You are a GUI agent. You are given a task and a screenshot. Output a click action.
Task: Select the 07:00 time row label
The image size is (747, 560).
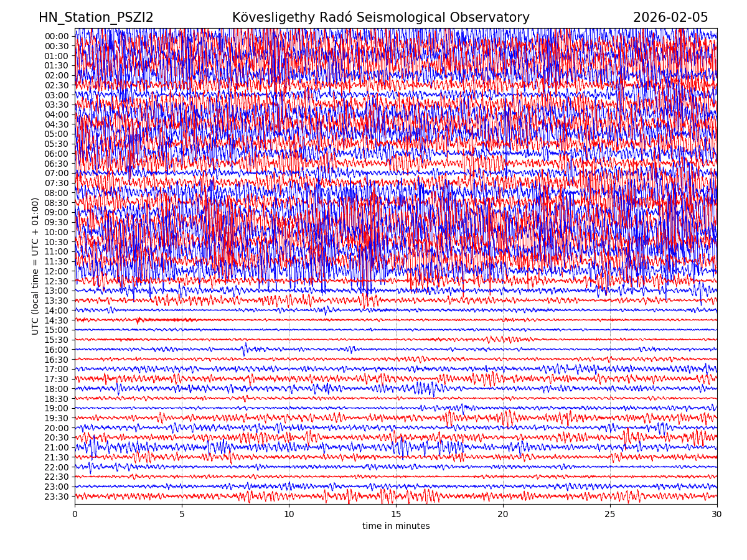click(x=56, y=174)
